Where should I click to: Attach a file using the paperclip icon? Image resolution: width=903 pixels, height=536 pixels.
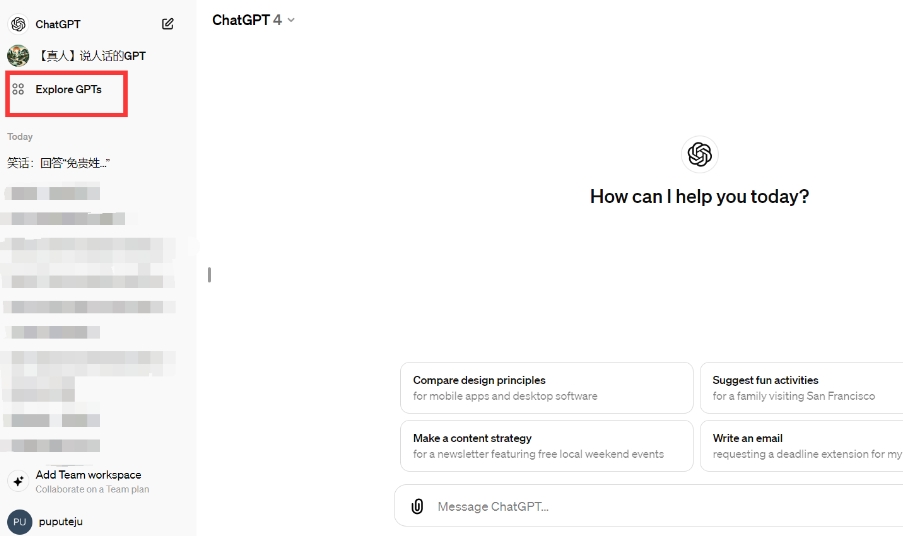[417, 507]
